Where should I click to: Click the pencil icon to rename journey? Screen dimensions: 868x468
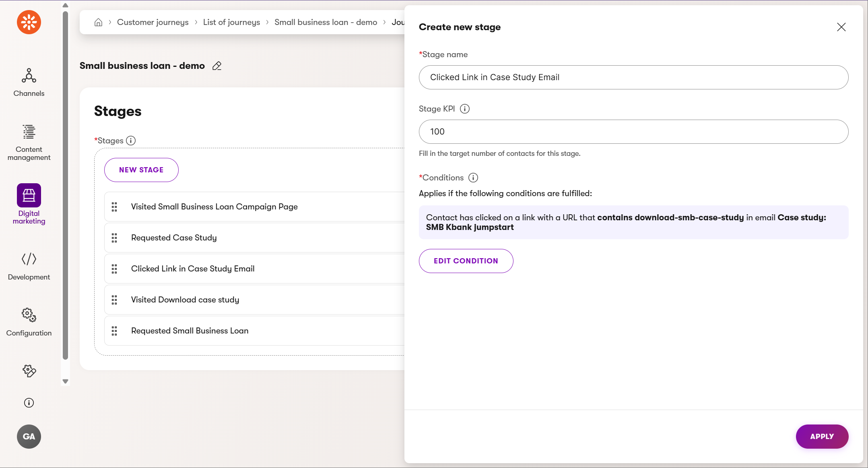[217, 66]
